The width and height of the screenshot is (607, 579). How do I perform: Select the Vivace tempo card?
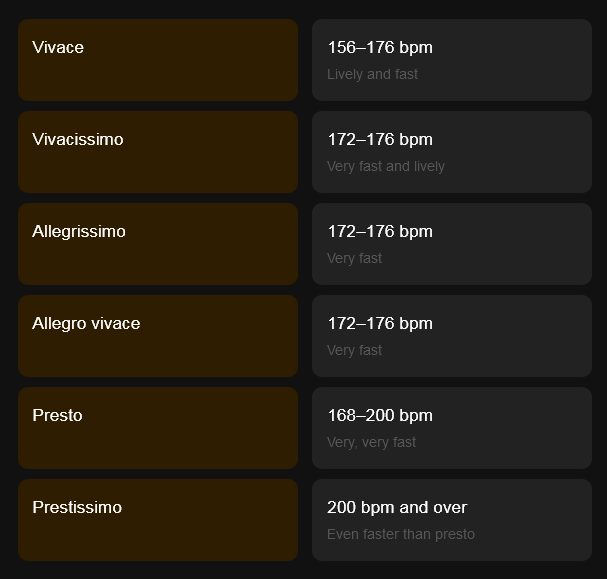coord(158,60)
